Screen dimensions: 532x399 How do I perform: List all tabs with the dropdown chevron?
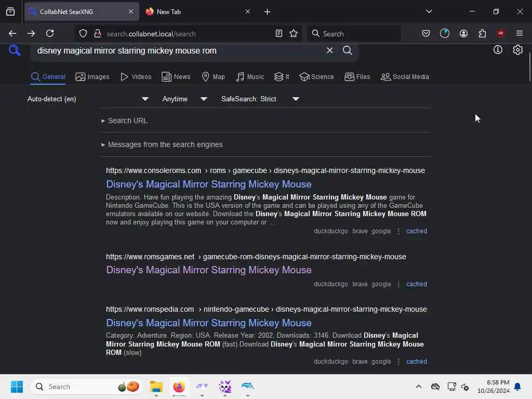(x=429, y=11)
